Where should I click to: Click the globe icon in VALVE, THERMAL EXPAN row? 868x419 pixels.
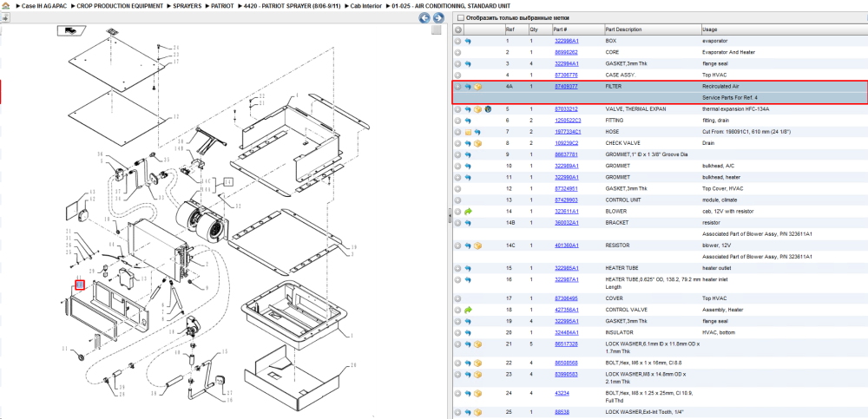(x=488, y=109)
